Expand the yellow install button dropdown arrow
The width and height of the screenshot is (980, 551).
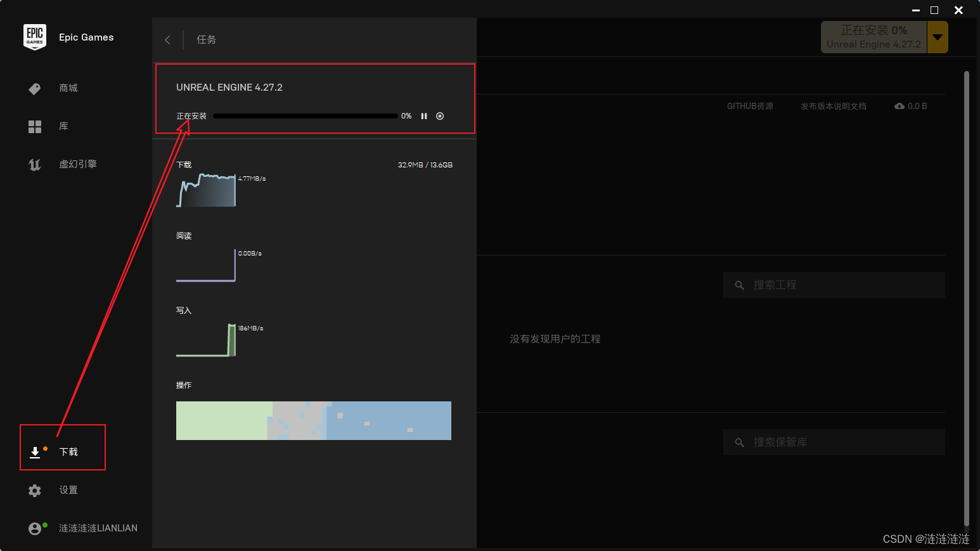[x=938, y=37]
